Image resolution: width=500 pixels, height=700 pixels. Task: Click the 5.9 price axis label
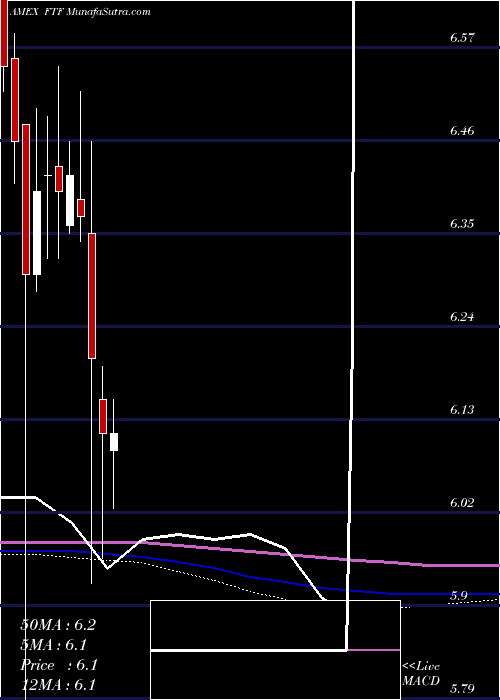tap(459, 596)
